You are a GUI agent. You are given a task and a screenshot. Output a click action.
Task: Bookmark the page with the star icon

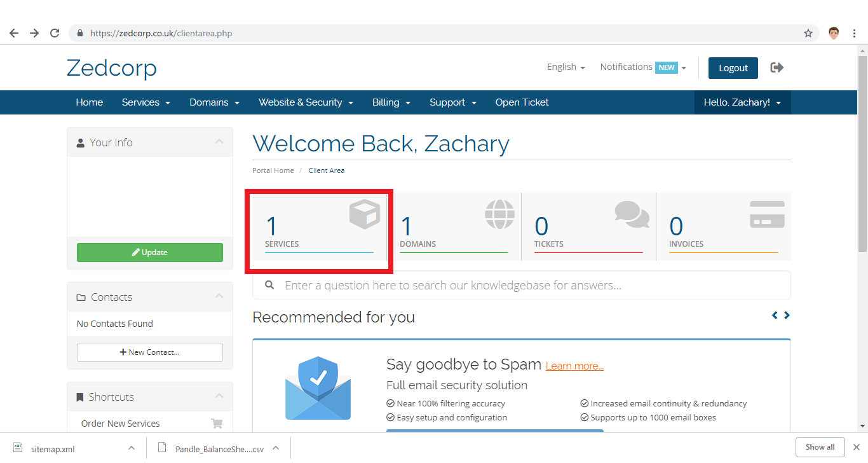[808, 33]
